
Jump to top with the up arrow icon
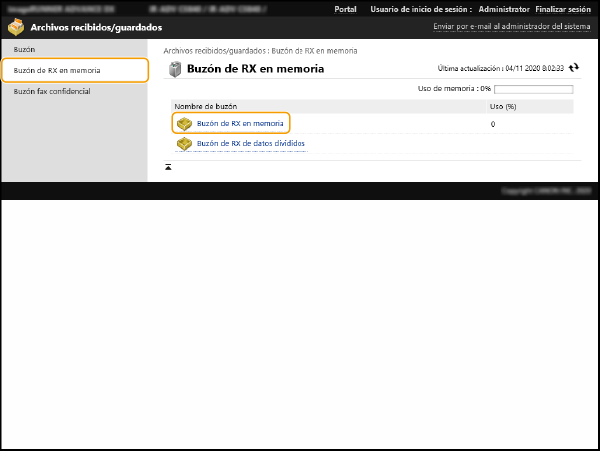pos(168,166)
